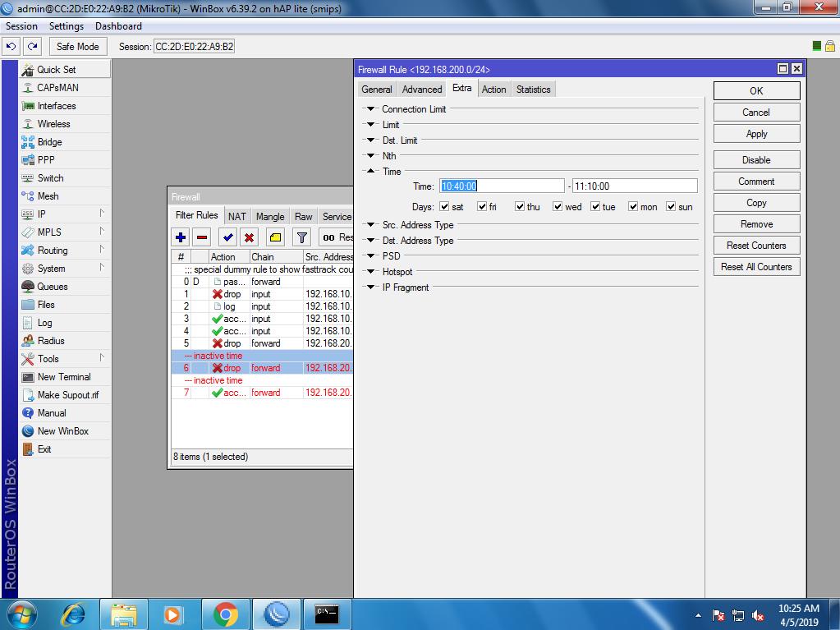Switch to the Advanced tab

(422, 90)
